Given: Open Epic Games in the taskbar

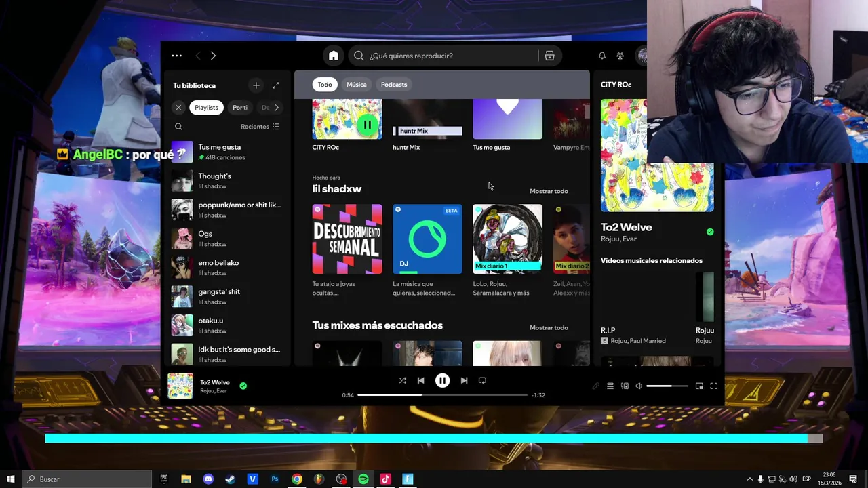Looking at the screenshot, I should pyautogui.click(x=164, y=479).
